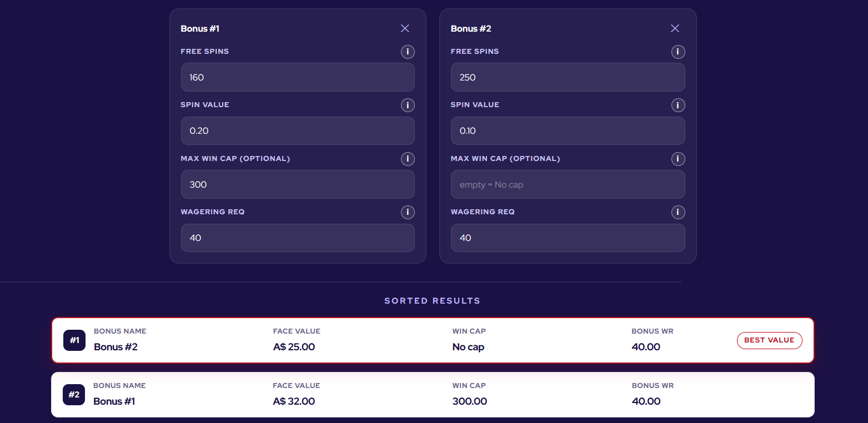Open the Wagering Req info icon on Bonus #2
The image size is (868, 423).
[678, 212]
